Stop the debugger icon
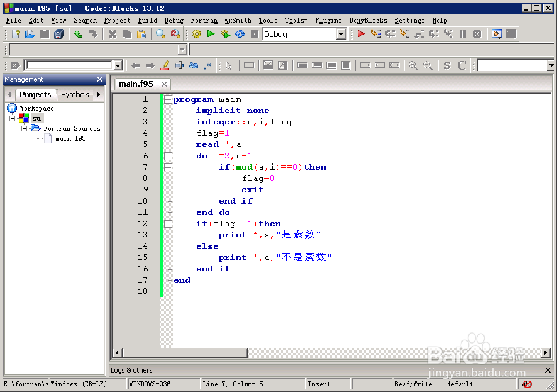The height and width of the screenshot is (392, 557). (x=477, y=34)
